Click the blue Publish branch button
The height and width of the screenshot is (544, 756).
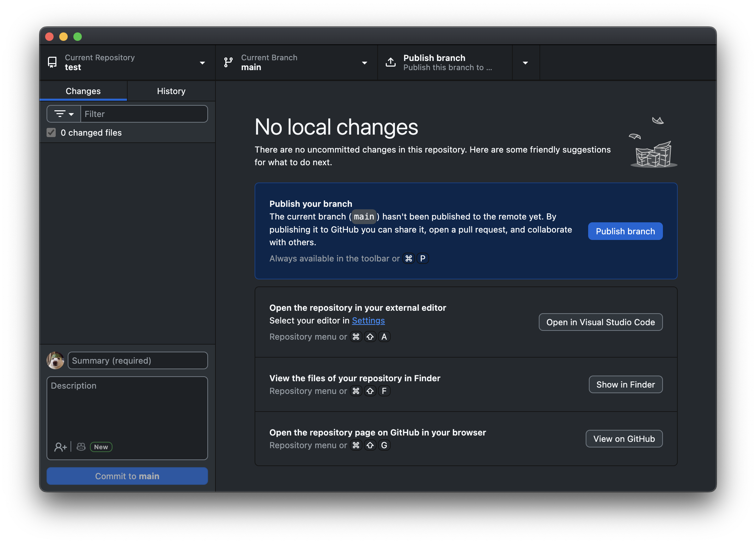tap(625, 231)
